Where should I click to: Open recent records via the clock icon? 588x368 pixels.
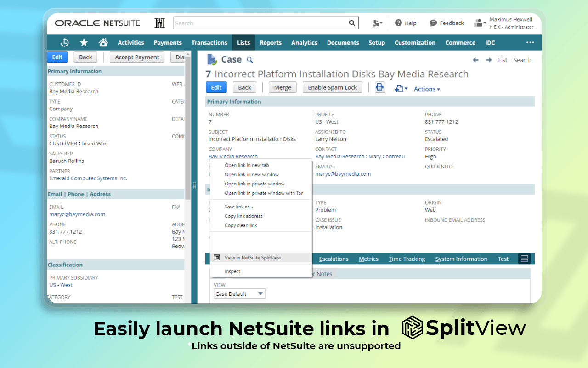64,42
